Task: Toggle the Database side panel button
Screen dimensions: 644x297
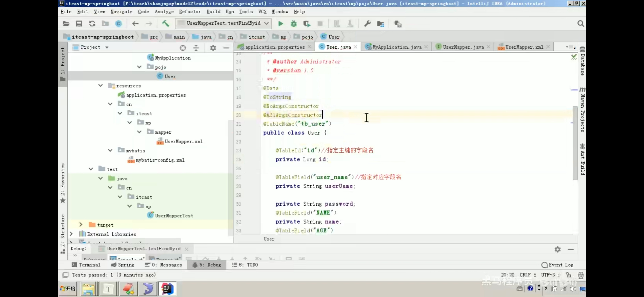Action: coord(582,61)
